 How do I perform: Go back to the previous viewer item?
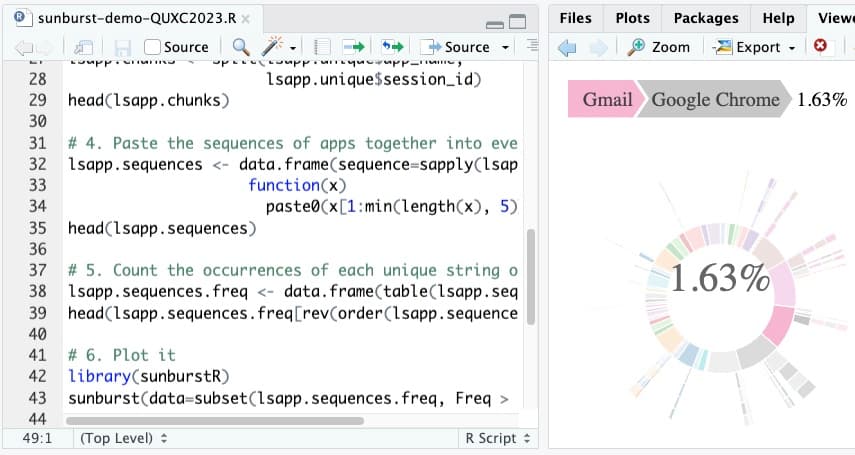[x=567, y=47]
